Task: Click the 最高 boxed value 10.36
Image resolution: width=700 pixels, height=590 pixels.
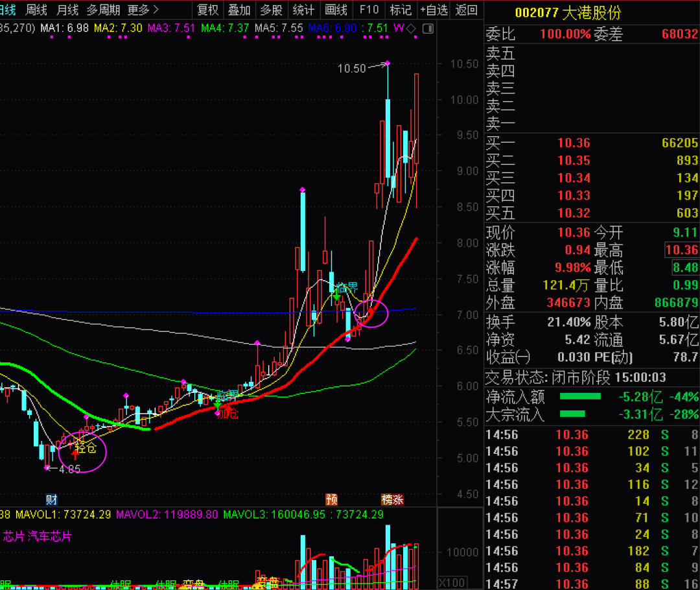Action: click(681, 250)
